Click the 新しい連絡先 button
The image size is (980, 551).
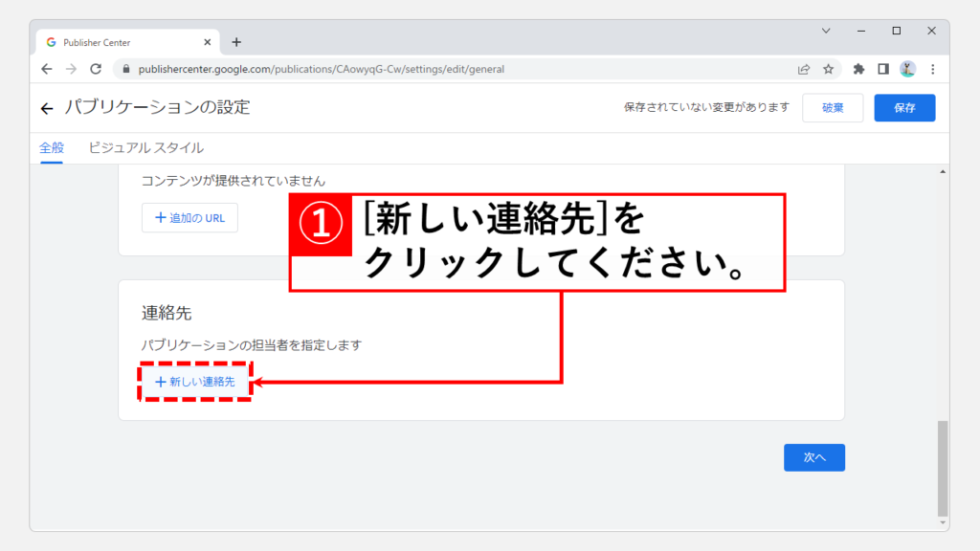195,382
